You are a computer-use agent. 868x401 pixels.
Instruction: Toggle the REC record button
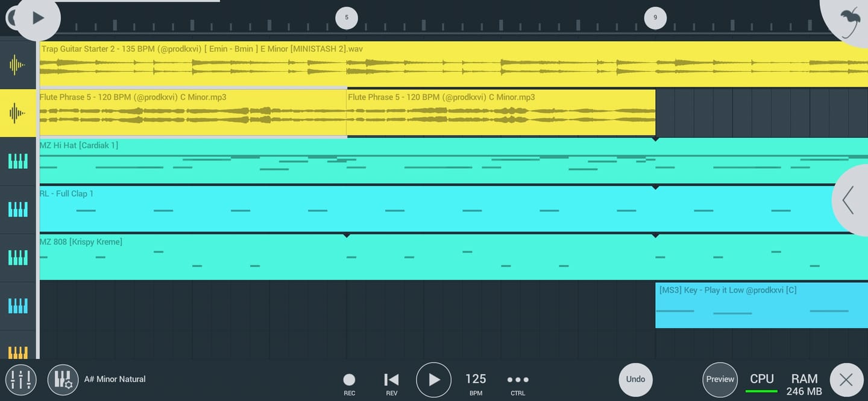[350, 384]
